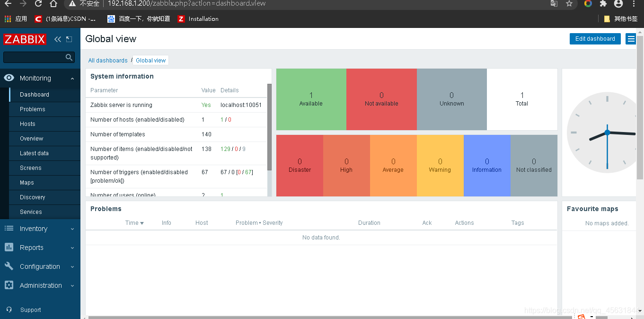Click the Warning severity tile
The image size is (644, 319).
440,166
